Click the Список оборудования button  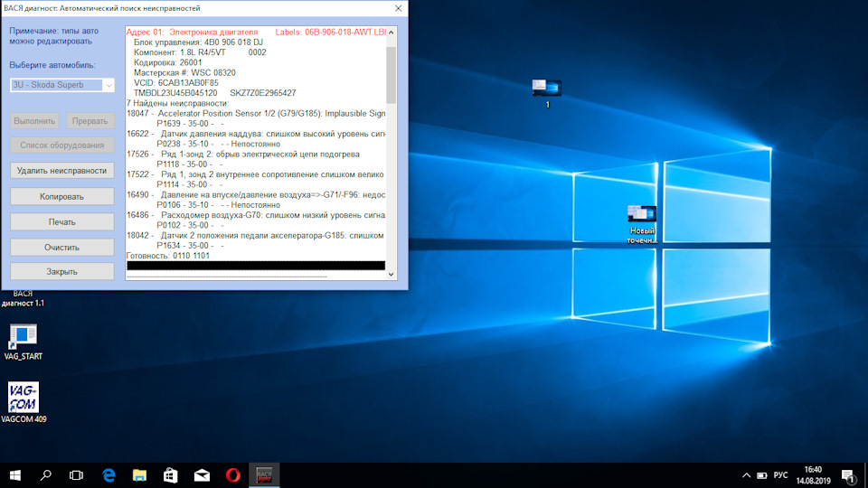point(62,145)
